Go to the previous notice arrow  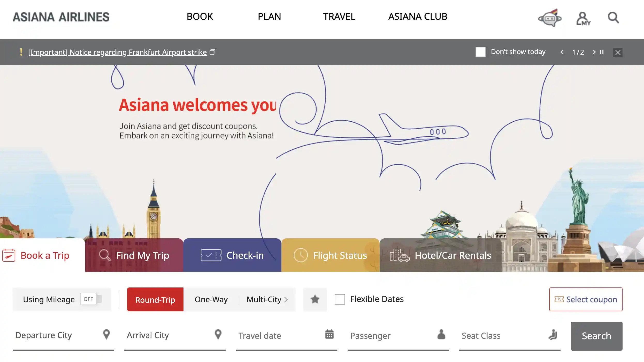click(x=562, y=52)
